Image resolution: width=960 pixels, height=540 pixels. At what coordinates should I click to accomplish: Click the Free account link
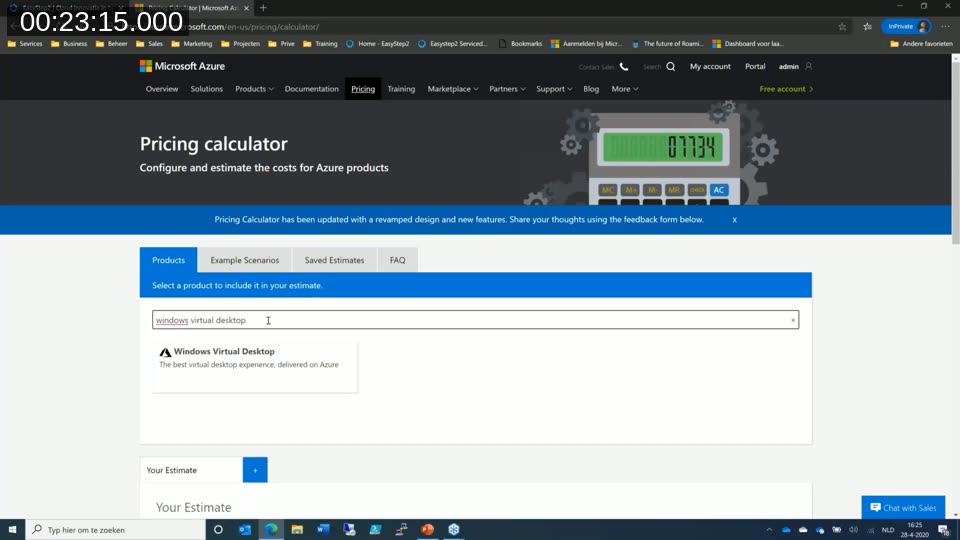pos(786,89)
